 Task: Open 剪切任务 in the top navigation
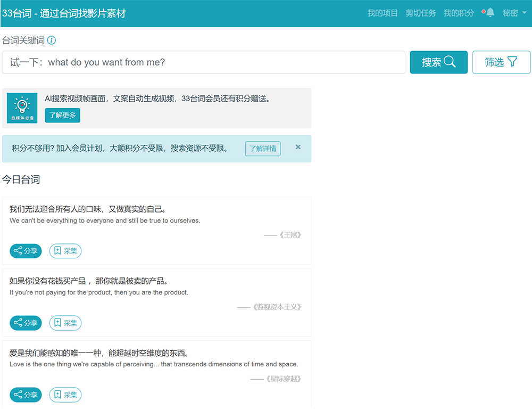(420, 13)
